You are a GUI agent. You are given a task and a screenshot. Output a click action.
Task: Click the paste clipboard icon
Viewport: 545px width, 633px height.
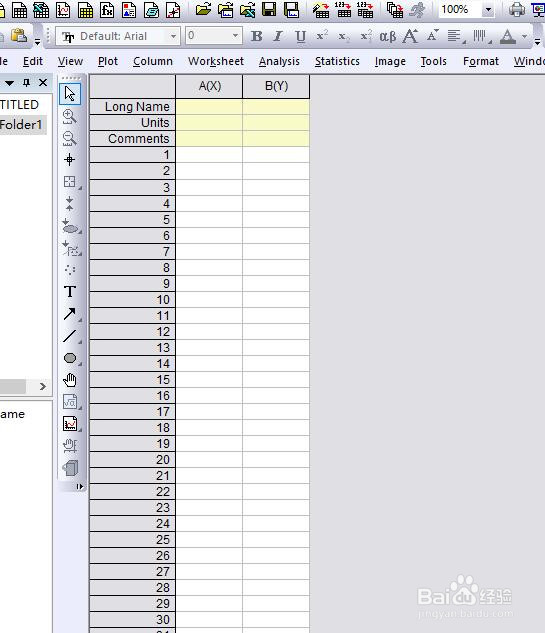[19, 36]
